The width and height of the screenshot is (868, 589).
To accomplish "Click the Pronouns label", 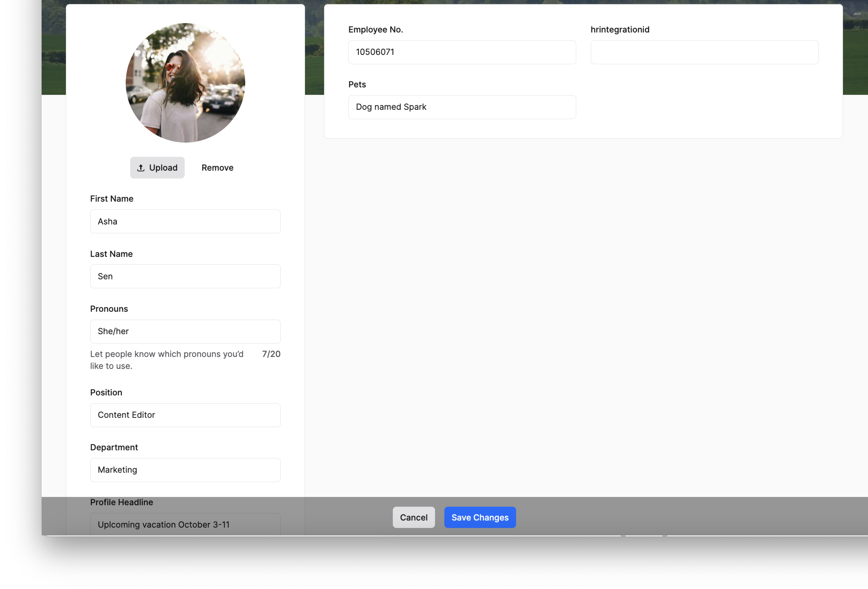I will (109, 309).
